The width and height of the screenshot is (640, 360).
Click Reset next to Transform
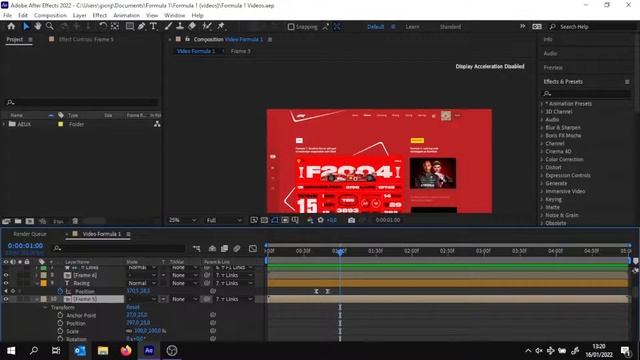(x=133, y=307)
